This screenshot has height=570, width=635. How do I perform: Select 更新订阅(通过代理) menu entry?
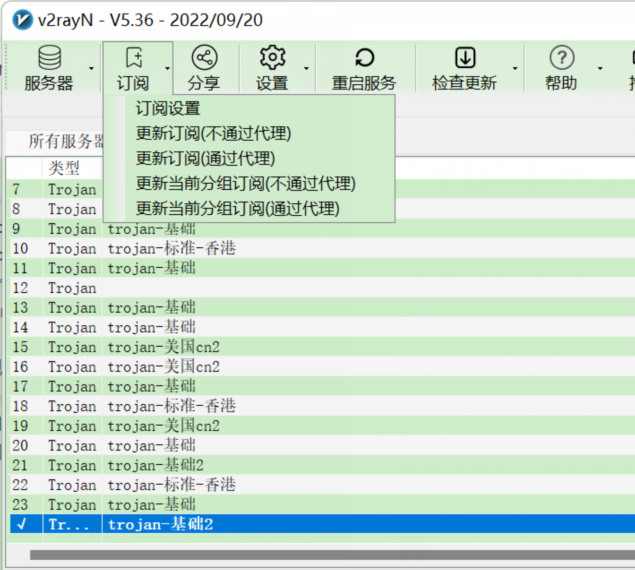click(205, 158)
